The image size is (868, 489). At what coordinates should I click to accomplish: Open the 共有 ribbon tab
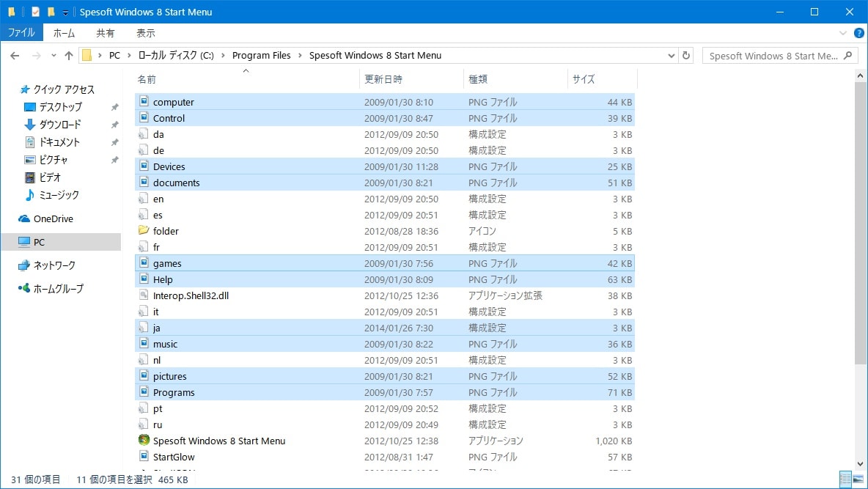(x=105, y=33)
